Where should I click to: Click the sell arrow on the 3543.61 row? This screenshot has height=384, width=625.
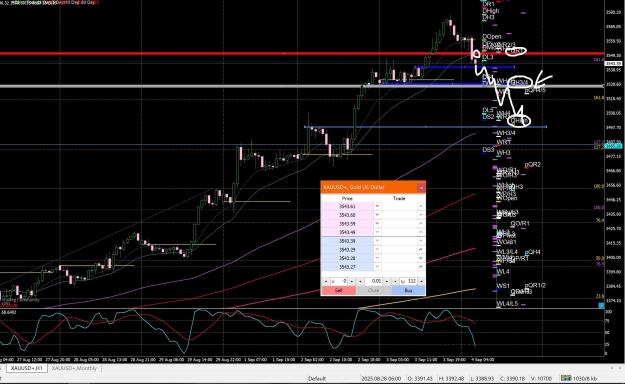coord(377,206)
